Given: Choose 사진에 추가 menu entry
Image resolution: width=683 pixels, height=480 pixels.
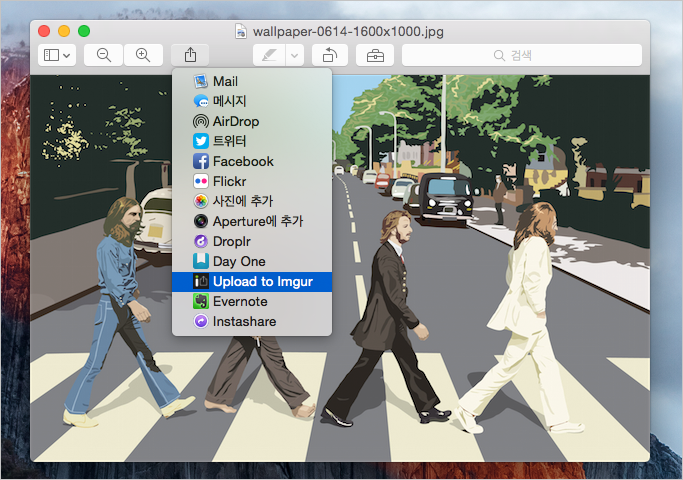Looking at the screenshot, I should click(x=252, y=201).
